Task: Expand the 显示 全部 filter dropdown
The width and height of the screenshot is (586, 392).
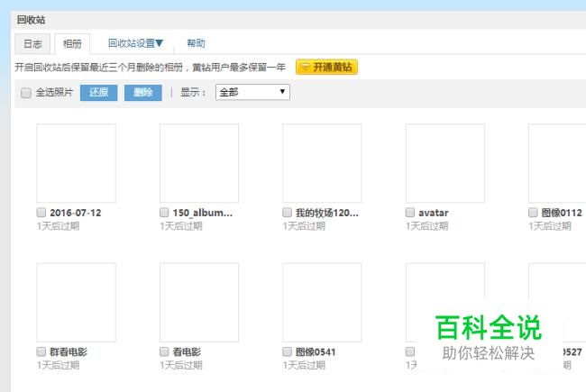Action: click(252, 92)
